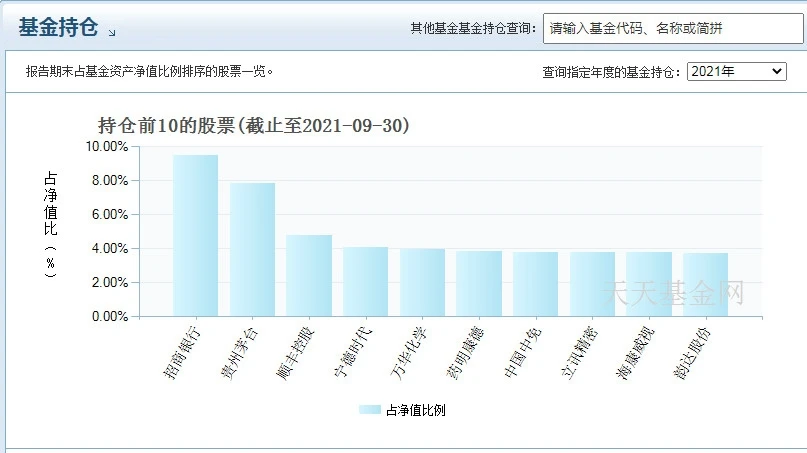This screenshot has height=453, width=807.
Task: Click the 占净值比 y-axis title
Action: point(50,224)
